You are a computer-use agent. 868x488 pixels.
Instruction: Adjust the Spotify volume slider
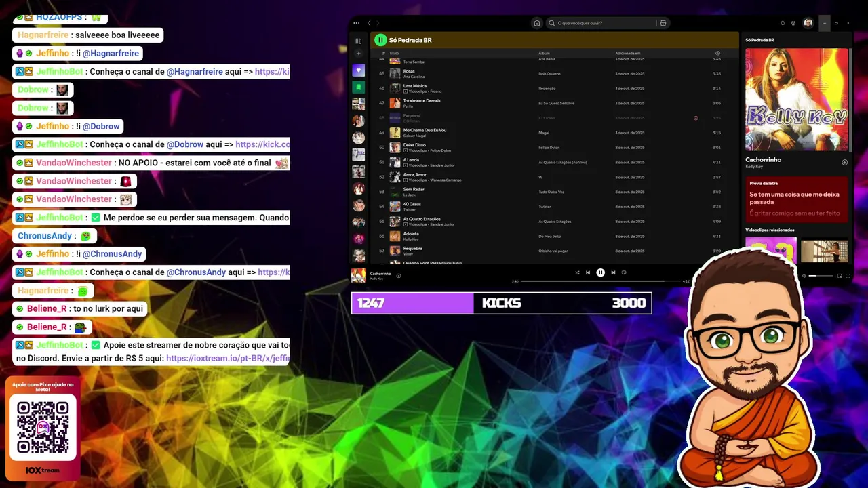[x=821, y=276]
